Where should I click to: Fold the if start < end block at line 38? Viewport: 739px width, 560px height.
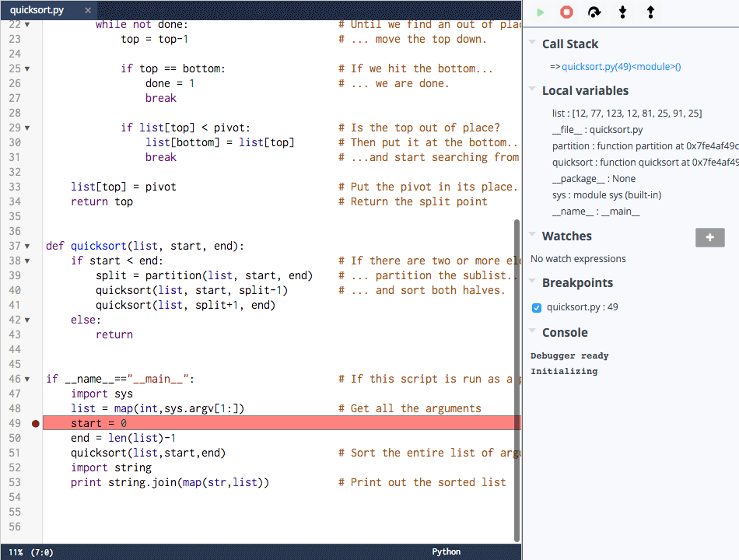pos(27,261)
